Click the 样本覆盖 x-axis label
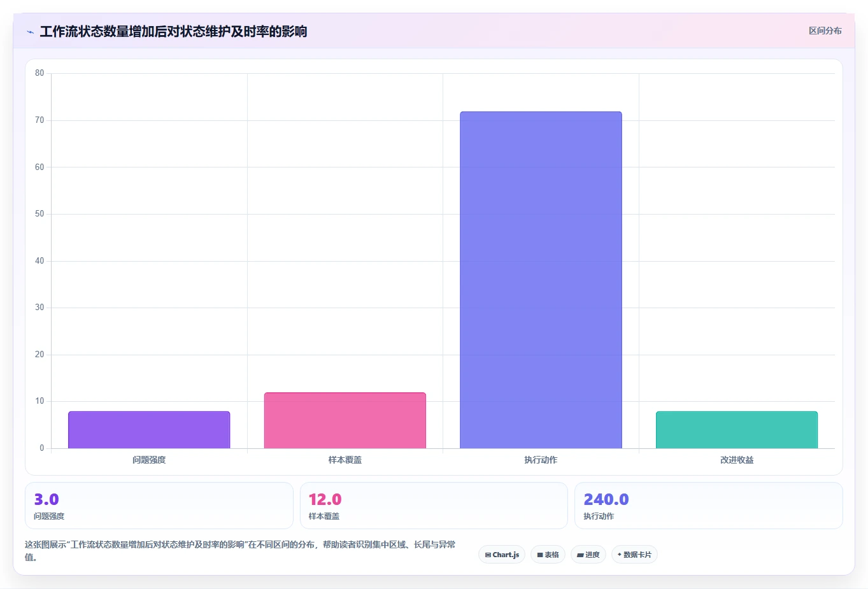The width and height of the screenshot is (868, 589). [345, 460]
